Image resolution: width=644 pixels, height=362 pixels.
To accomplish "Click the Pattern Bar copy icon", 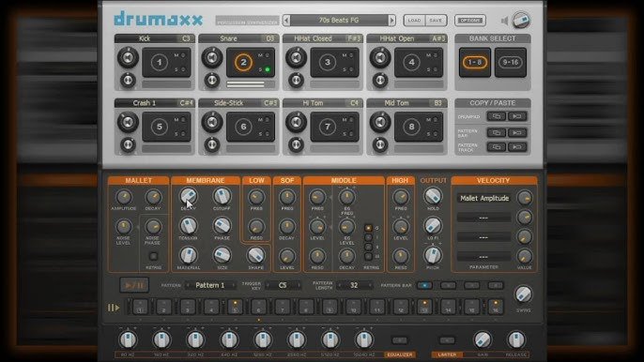I will pos(496,132).
